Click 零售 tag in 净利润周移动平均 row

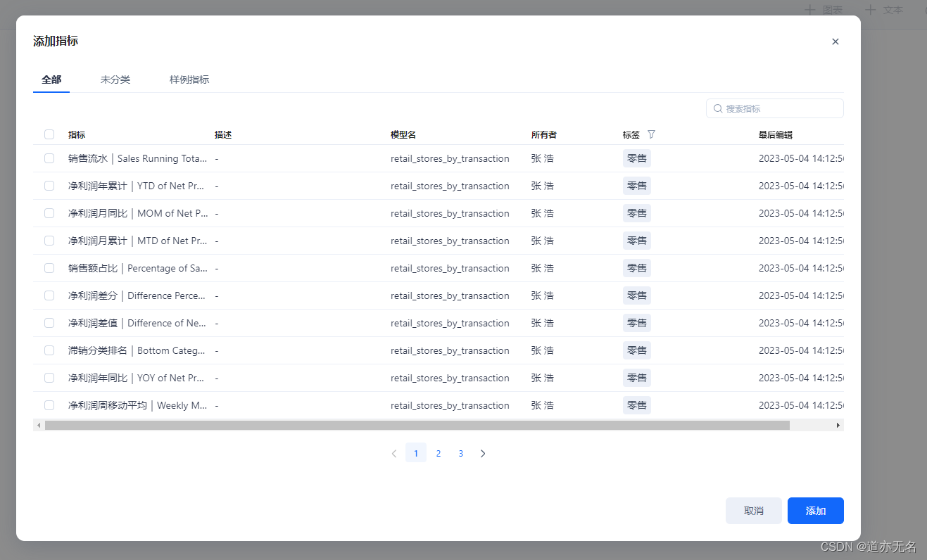637,405
